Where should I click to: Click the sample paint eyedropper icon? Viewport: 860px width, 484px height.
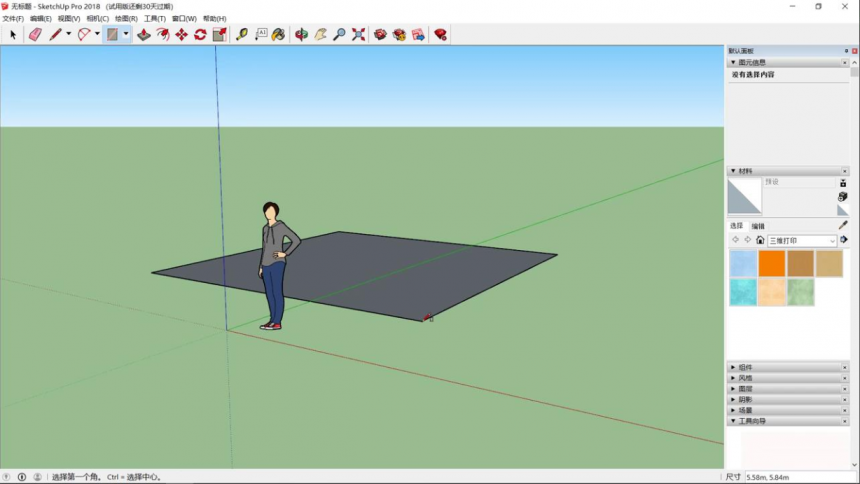coord(843,225)
